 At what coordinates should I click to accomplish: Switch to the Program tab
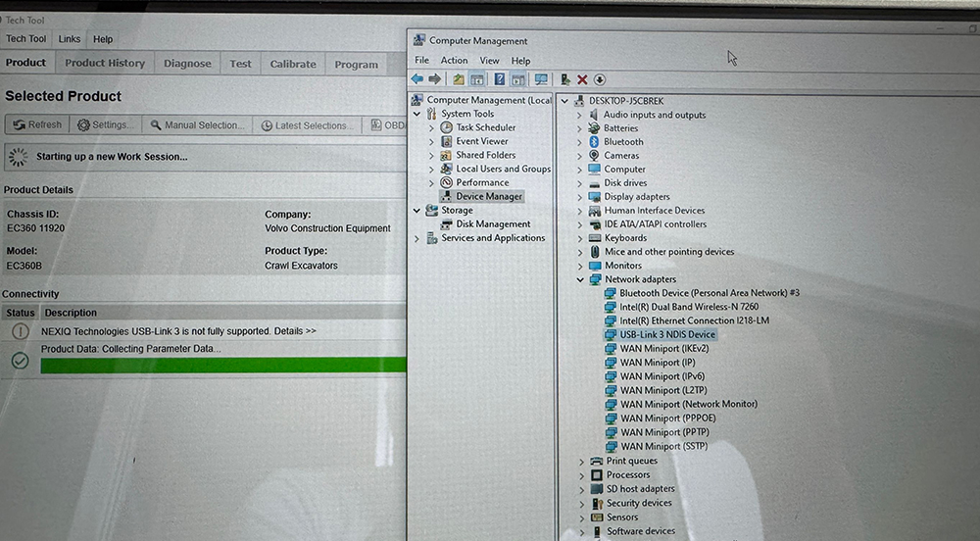(357, 65)
